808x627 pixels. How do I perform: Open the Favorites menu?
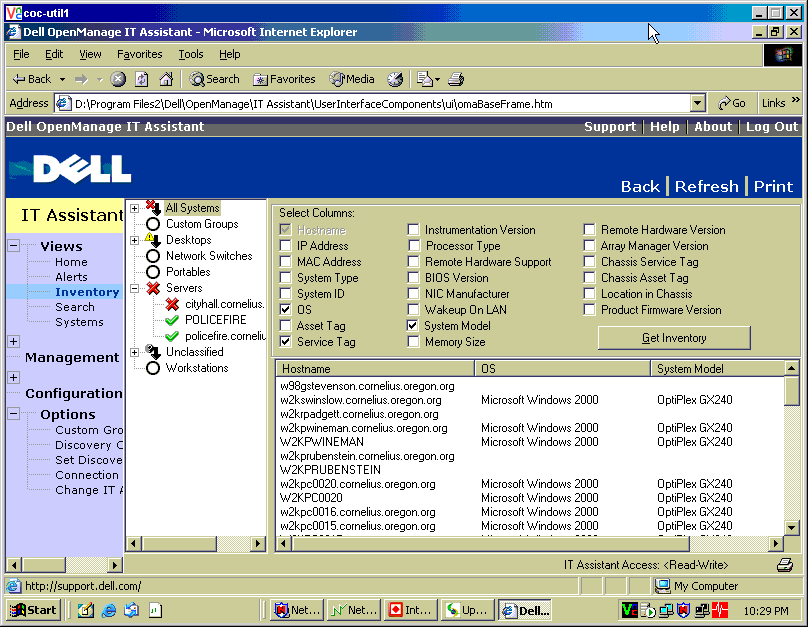coord(140,54)
